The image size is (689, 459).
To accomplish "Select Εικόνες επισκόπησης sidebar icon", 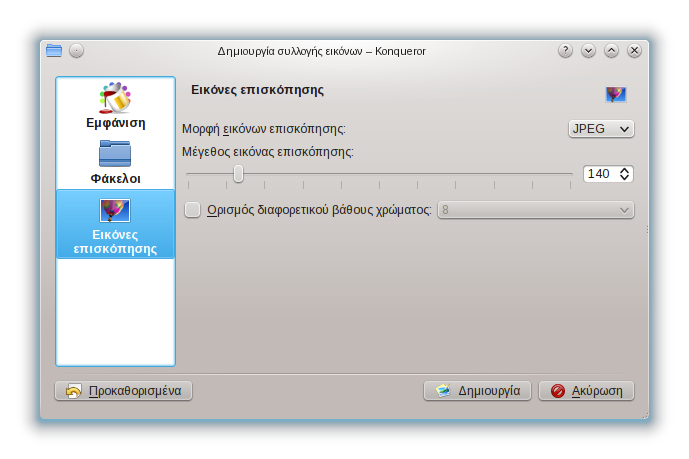I will pyautogui.click(x=116, y=211).
